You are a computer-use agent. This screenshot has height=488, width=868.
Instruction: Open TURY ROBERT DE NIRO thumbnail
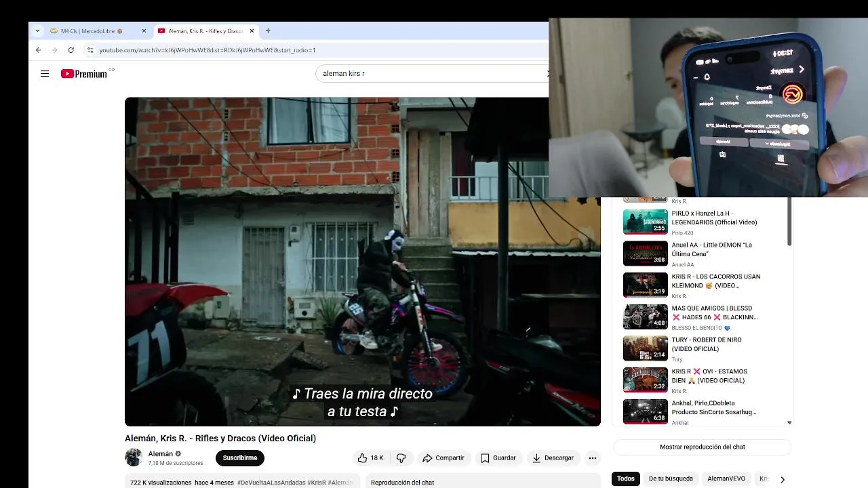tap(646, 348)
